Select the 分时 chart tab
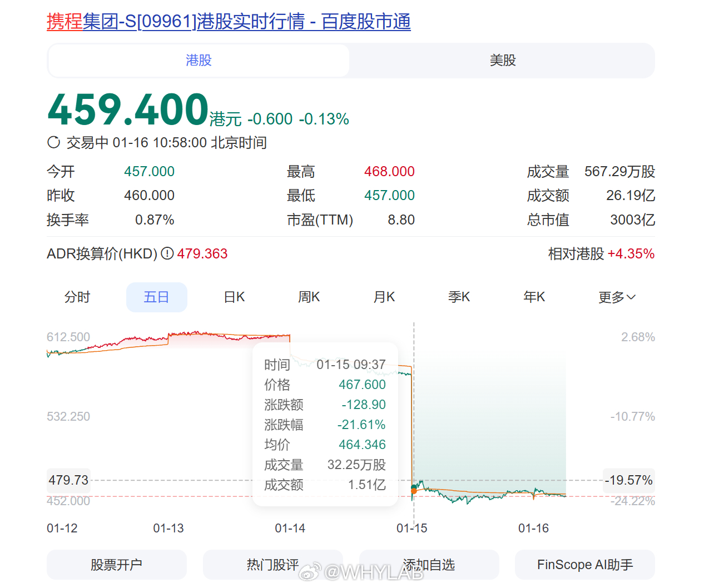 [77, 297]
